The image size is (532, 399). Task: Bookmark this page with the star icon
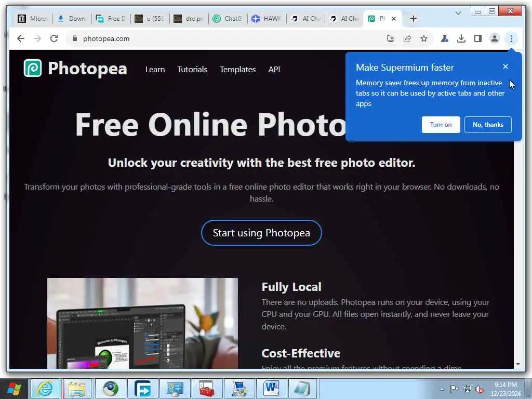pyautogui.click(x=424, y=38)
